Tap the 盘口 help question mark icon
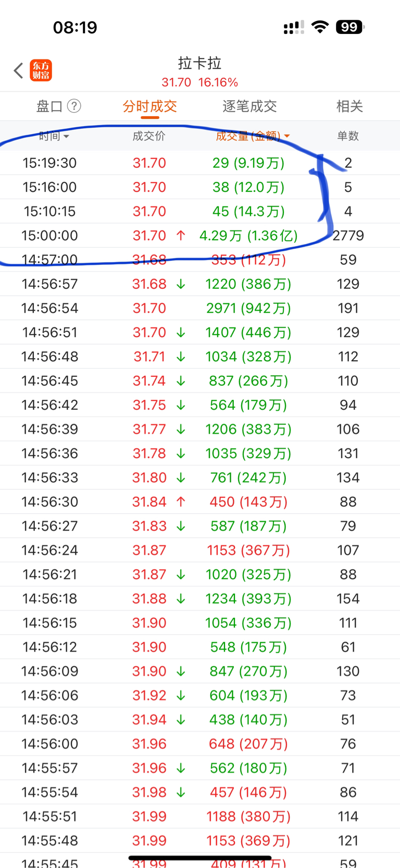The image size is (400, 868). 74,106
